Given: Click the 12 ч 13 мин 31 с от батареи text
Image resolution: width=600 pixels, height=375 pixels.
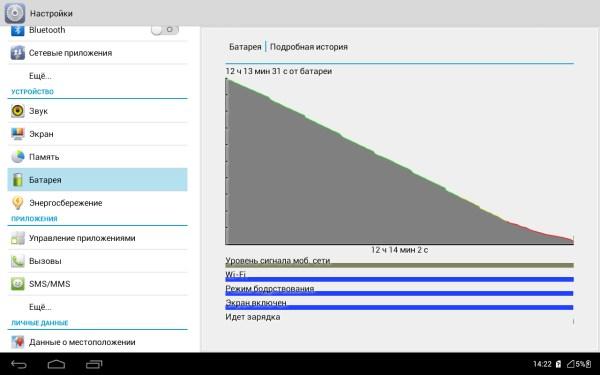Looking at the screenshot, I should pos(279,71).
